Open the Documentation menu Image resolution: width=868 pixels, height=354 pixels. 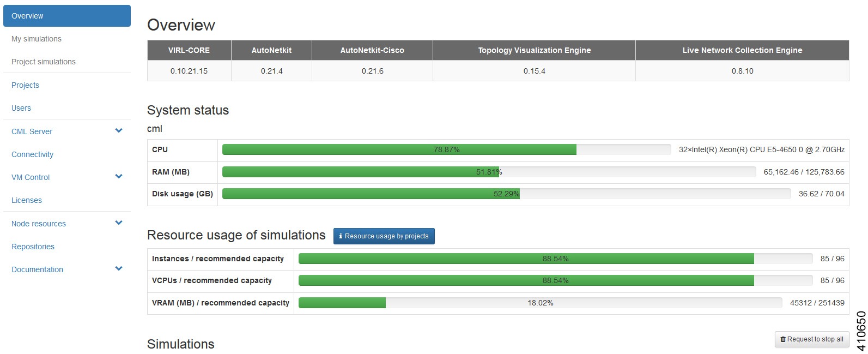point(37,269)
